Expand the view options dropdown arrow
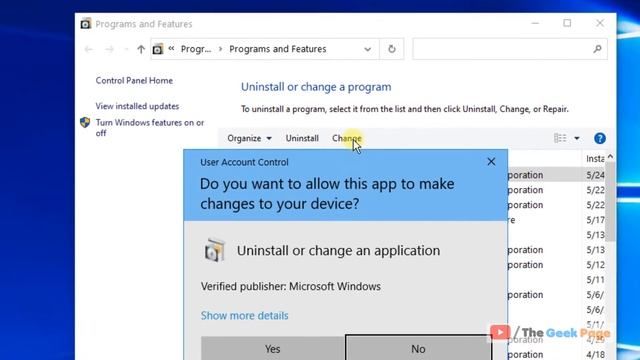The width and height of the screenshot is (640, 360). (577, 138)
